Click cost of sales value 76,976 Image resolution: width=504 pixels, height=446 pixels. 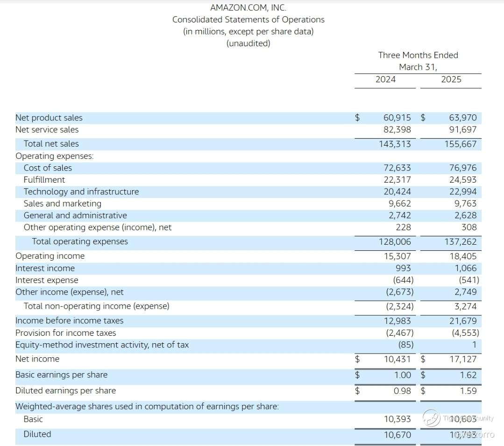(x=463, y=168)
